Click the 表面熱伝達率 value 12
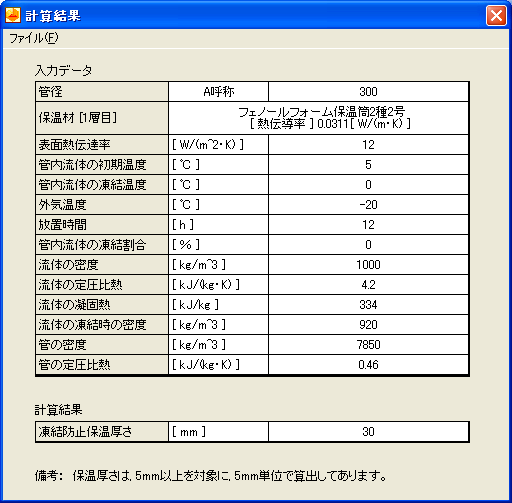Screen dimensions: 512x503 368,145
